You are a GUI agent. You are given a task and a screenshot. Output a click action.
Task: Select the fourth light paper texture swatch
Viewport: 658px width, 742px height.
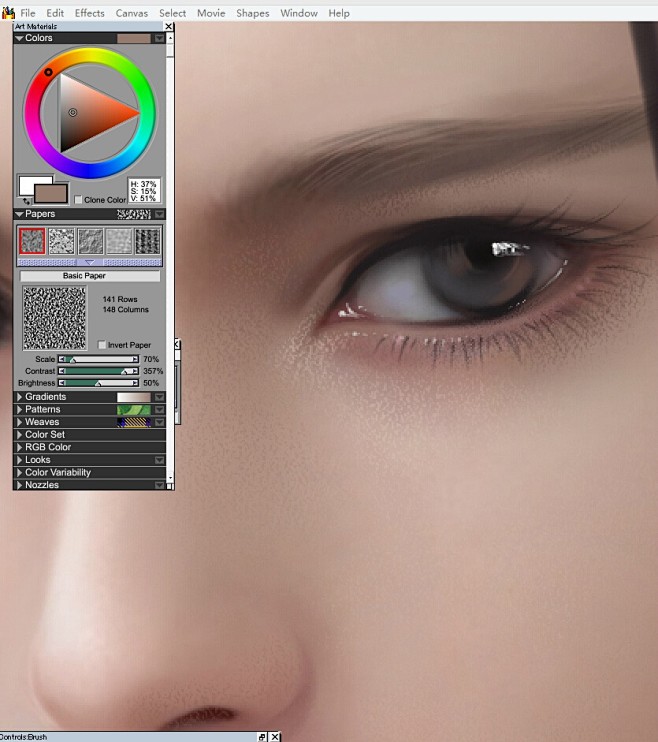119,241
